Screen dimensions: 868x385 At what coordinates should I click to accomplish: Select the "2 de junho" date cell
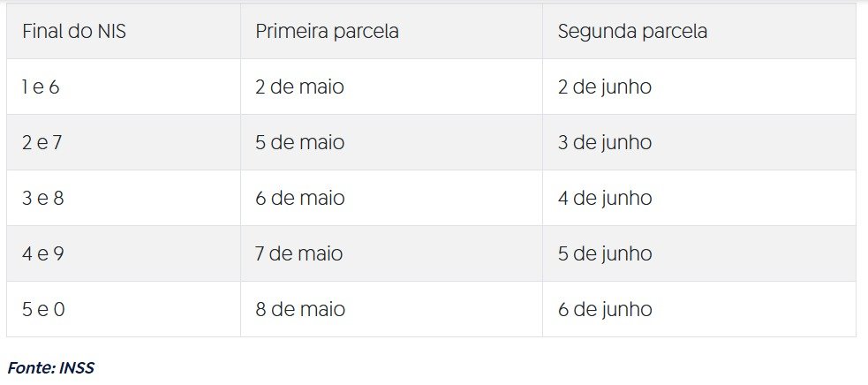(605, 87)
